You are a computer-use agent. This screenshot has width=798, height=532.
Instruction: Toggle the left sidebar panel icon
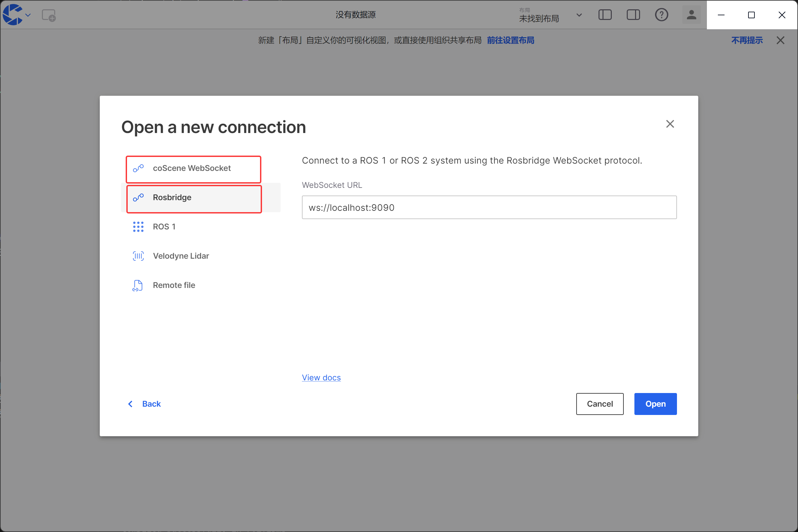point(604,15)
